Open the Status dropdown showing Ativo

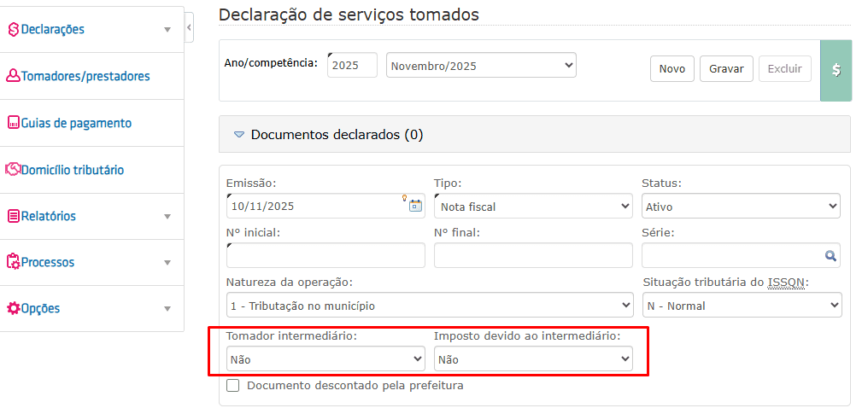(x=741, y=207)
